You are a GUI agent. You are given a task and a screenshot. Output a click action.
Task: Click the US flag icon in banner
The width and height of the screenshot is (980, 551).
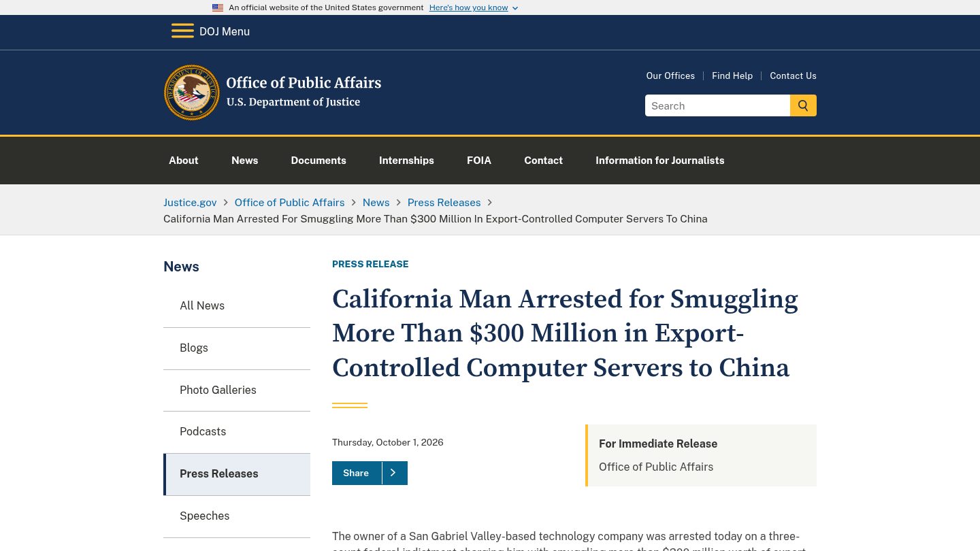pos(218,7)
